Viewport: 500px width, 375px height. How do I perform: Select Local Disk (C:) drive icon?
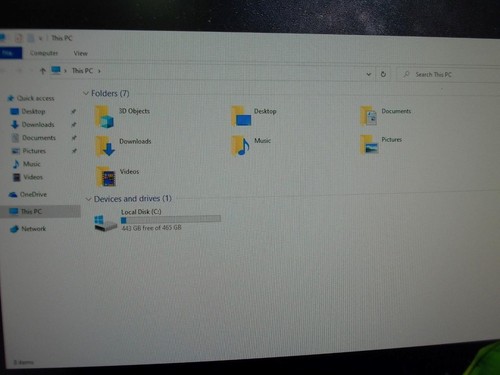click(106, 223)
